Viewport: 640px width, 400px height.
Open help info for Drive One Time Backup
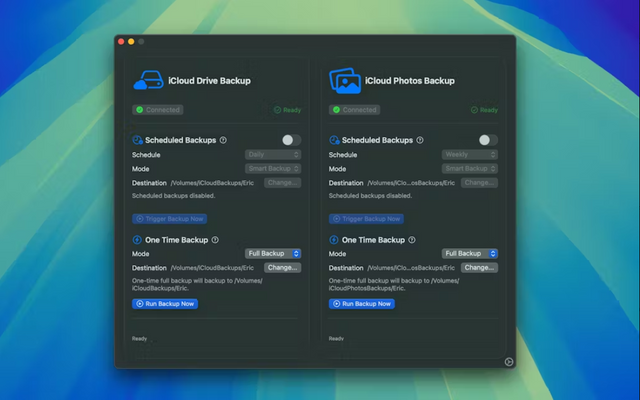click(215, 240)
